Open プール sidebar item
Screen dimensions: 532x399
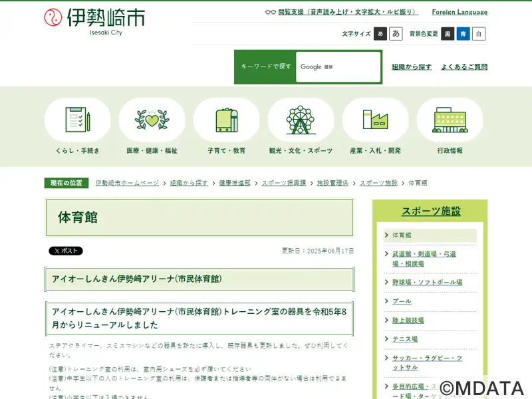[x=402, y=301]
